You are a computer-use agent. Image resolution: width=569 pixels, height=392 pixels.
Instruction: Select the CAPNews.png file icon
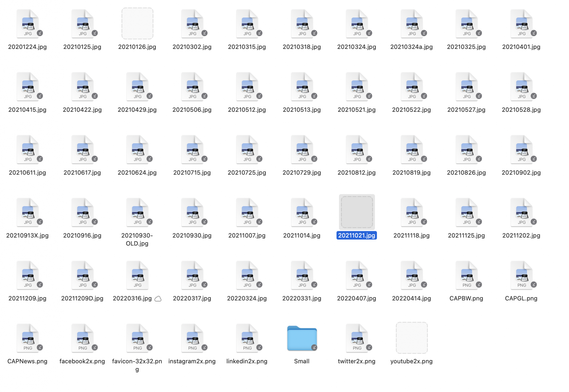[28, 338]
